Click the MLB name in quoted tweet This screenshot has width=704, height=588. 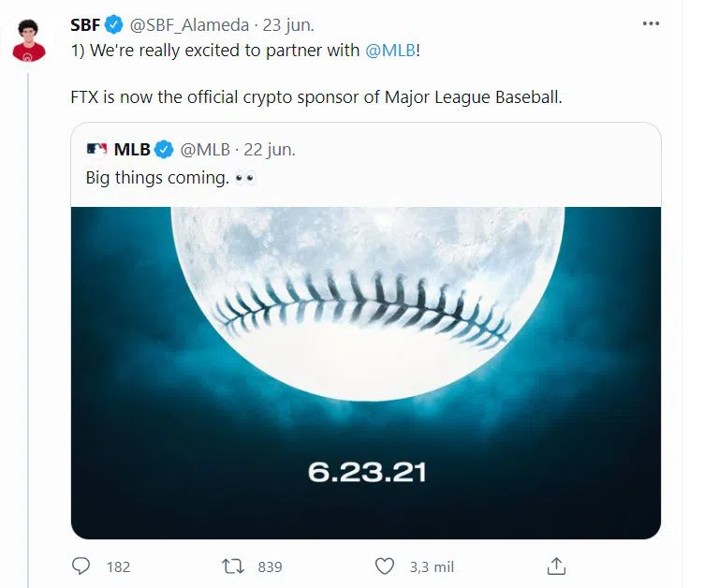click(x=132, y=149)
